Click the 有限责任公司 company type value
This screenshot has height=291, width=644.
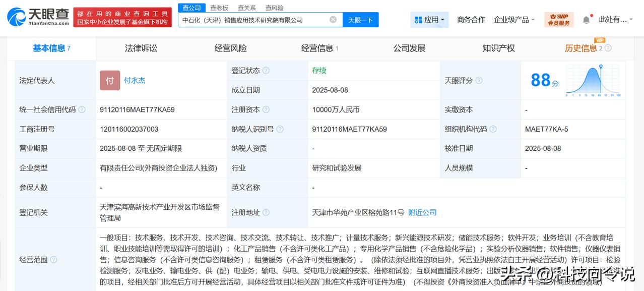(x=159, y=168)
